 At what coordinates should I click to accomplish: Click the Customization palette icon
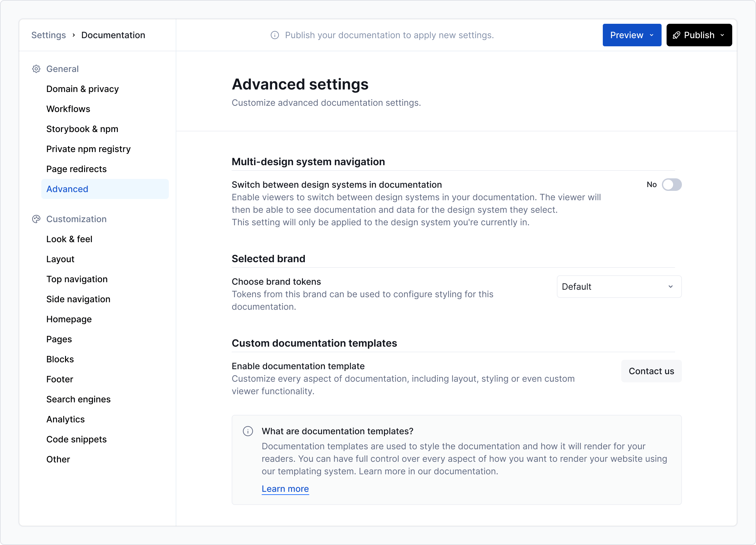36,219
